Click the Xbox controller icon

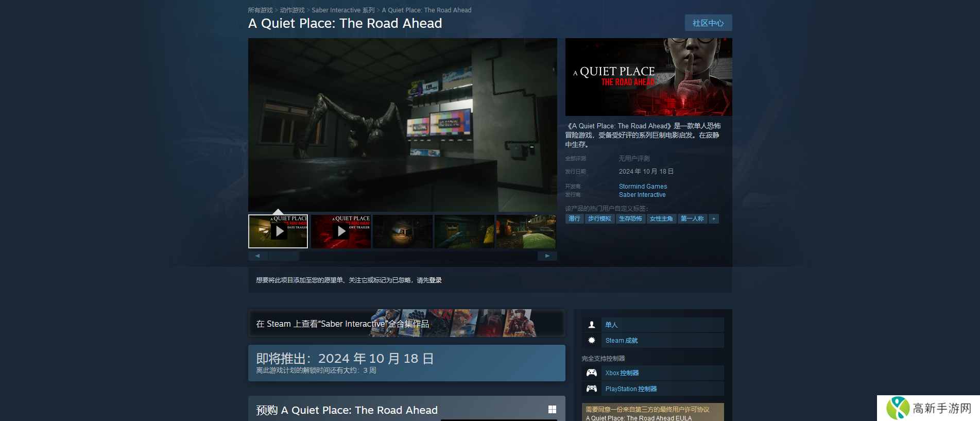coord(592,373)
